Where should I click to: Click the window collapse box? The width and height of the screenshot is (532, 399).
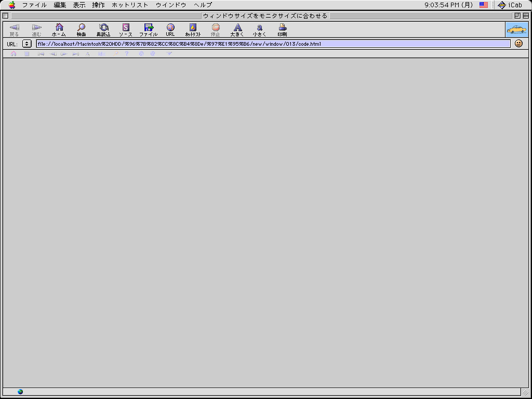tap(526, 16)
